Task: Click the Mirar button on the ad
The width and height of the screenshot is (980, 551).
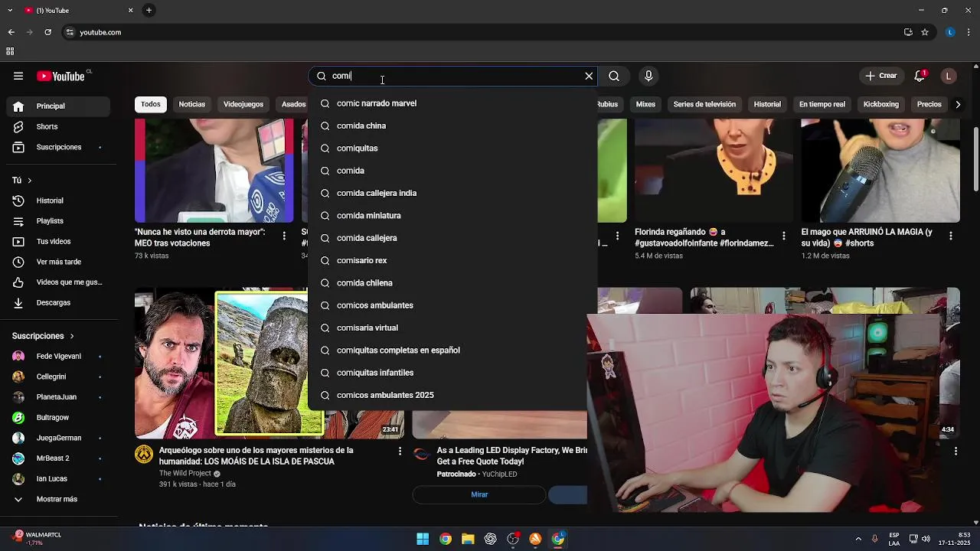Action: [479, 494]
